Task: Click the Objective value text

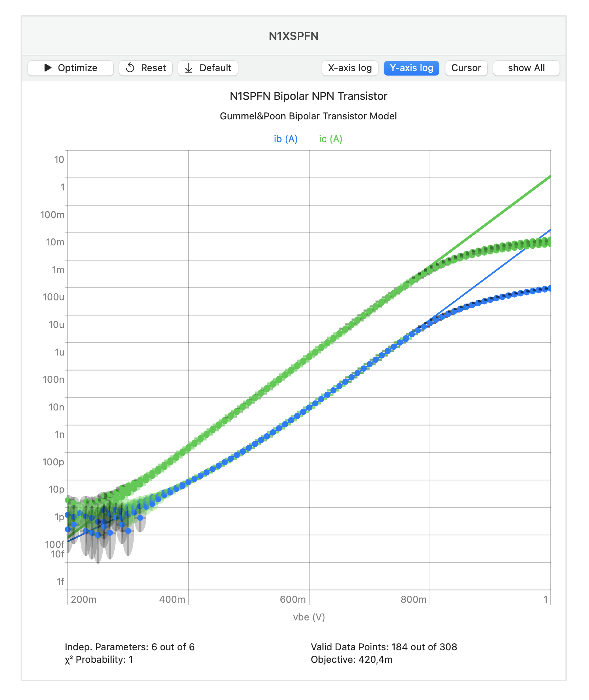Action: point(352,659)
